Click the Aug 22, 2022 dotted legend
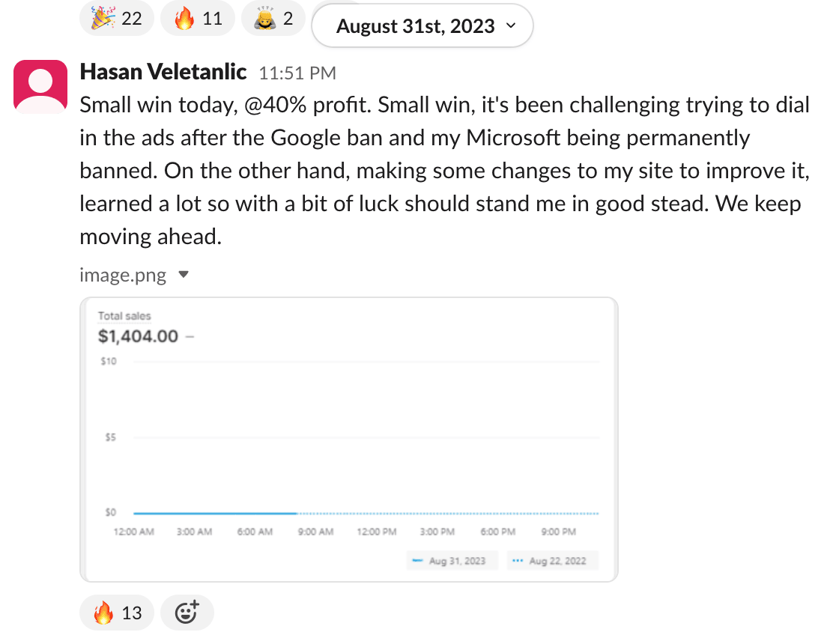833x644 pixels. [551, 560]
